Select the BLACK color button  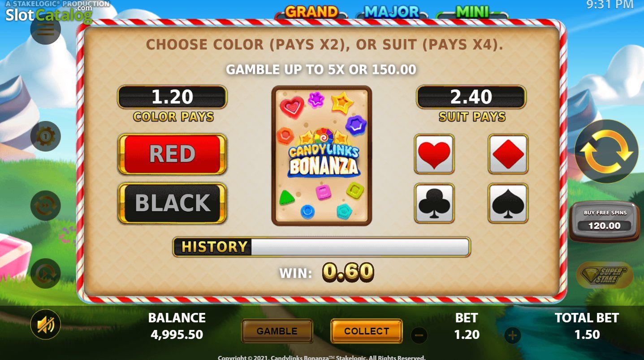(173, 203)
